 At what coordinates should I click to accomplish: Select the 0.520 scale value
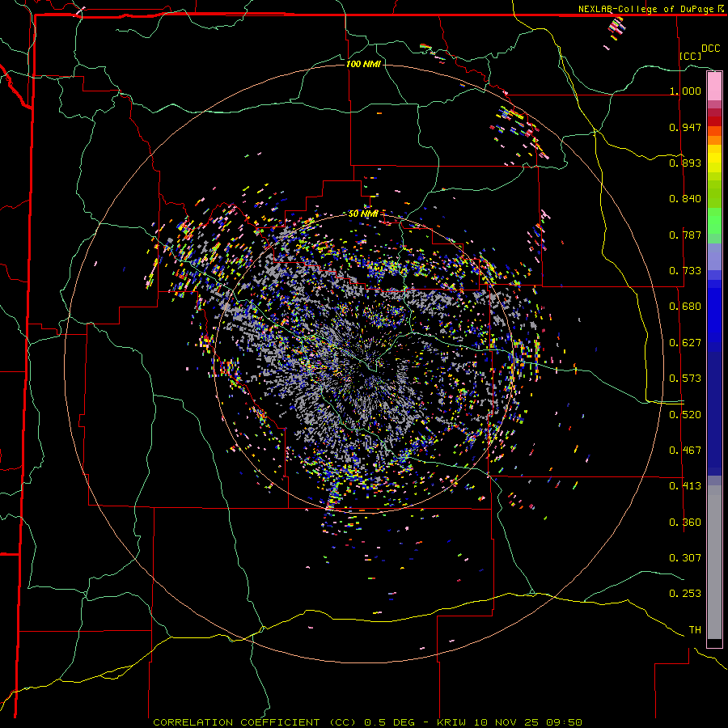pos(685,415)
